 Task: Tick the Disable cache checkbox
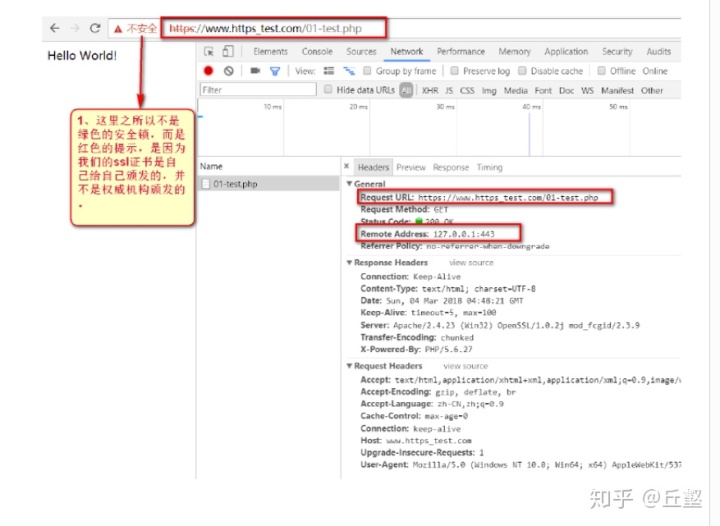[522, 71]
